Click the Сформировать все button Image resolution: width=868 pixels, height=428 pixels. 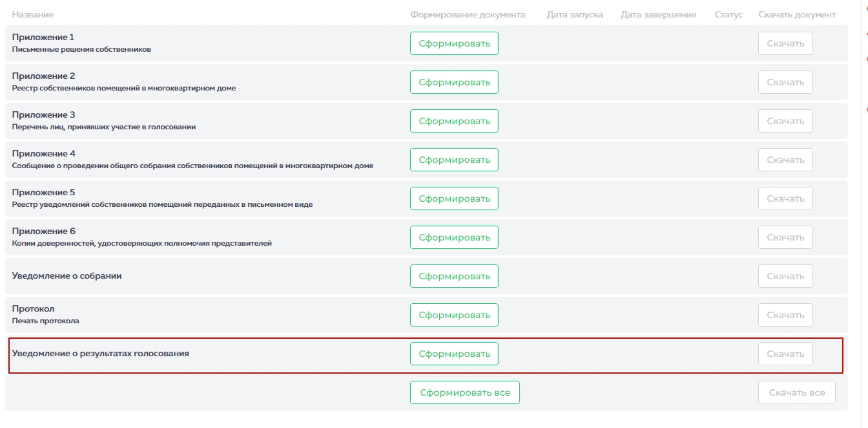click(x=464, y=392)
